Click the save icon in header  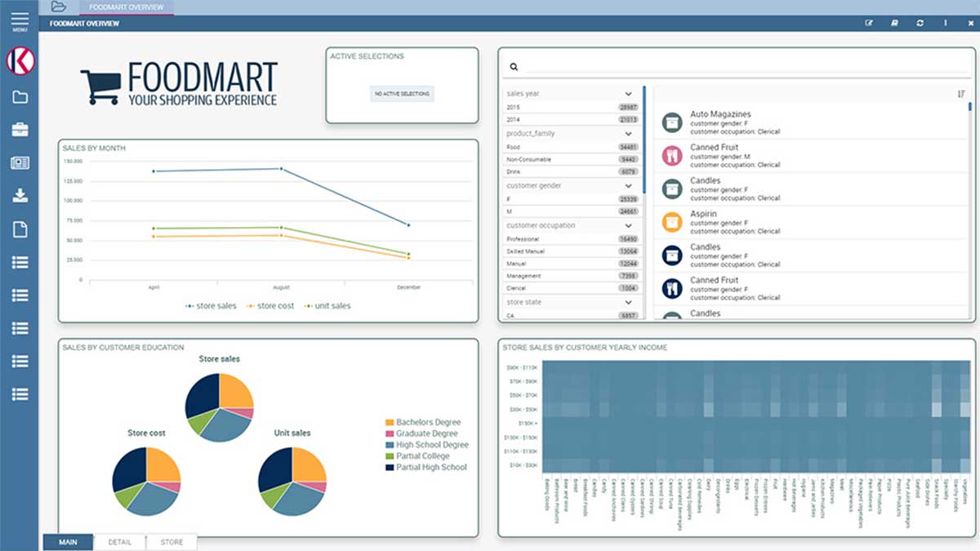895,24
